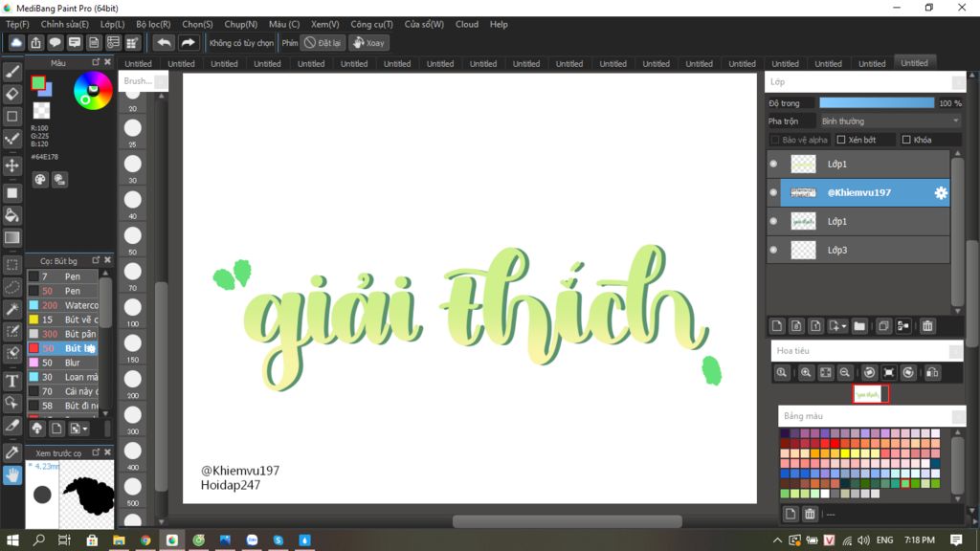Delete layer with trash icon in Lớp panel

click(927, 326)
